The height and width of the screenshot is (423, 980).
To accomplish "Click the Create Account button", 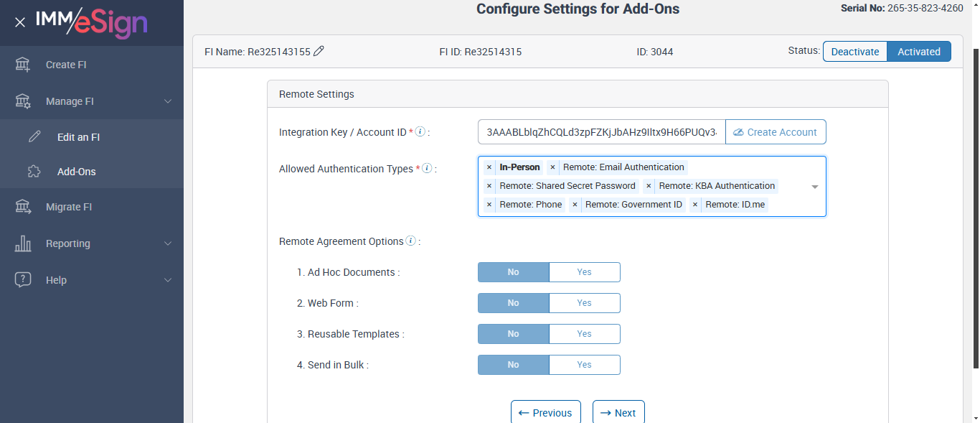I will [x=776, y=132].
